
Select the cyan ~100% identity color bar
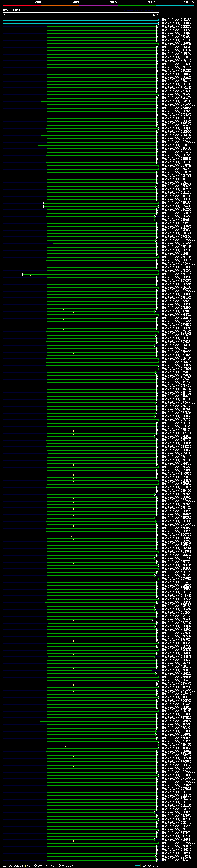pos(175,6)
